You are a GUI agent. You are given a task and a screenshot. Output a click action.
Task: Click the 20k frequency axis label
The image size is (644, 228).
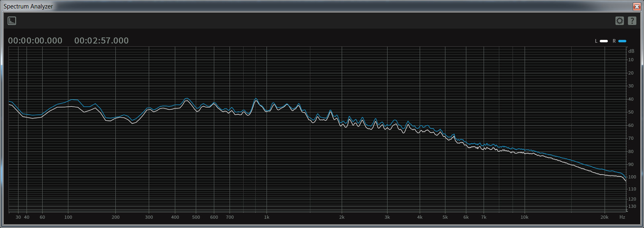click(x=605, y=217)
